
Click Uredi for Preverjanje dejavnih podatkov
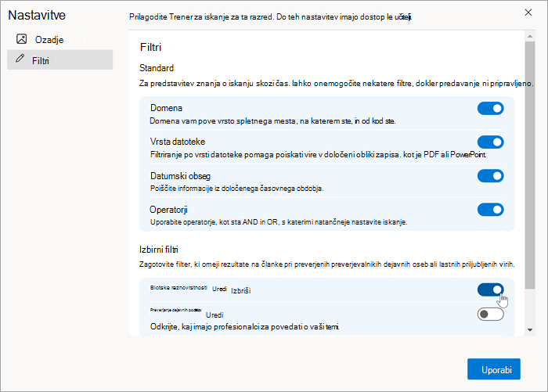(215, 315)
